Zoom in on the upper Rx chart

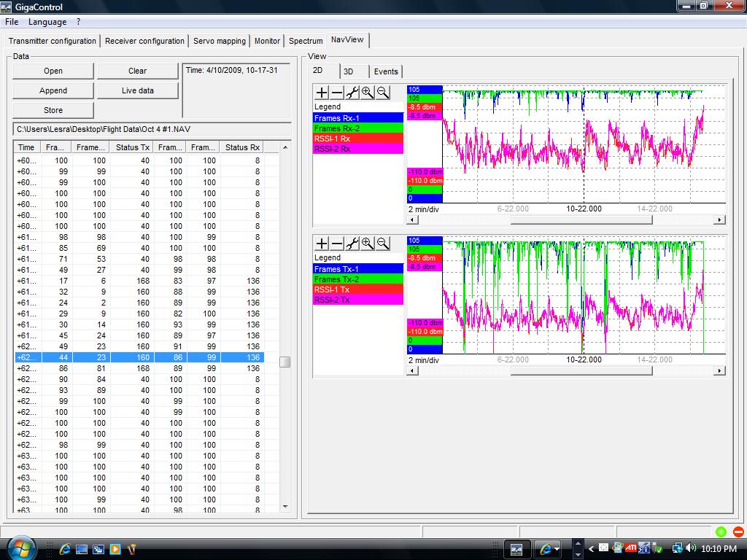(x=368, y=93)
